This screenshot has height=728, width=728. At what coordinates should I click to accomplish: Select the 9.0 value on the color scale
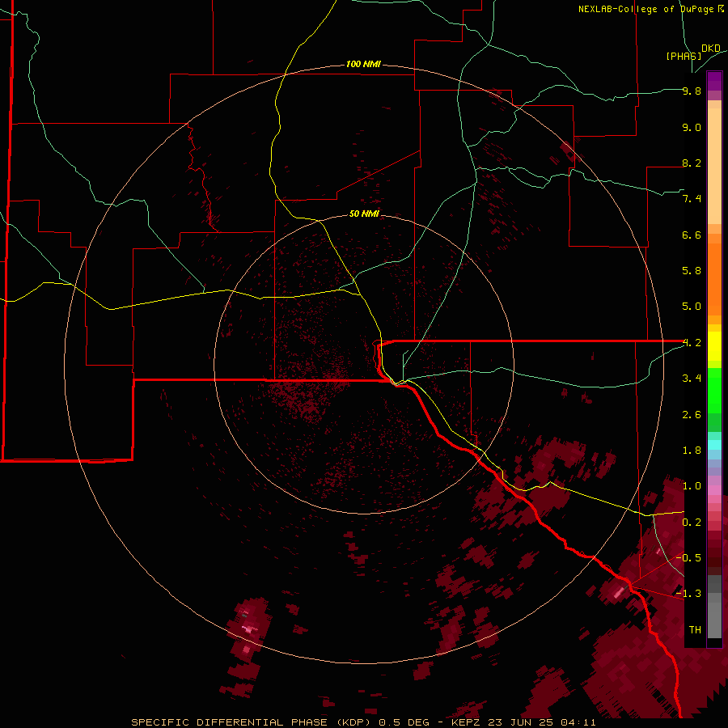(692, 127)
